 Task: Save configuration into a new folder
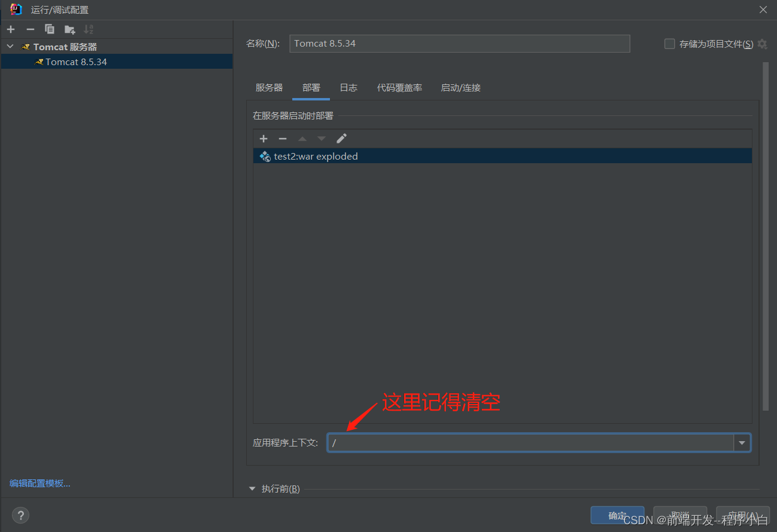click(70, 29)
